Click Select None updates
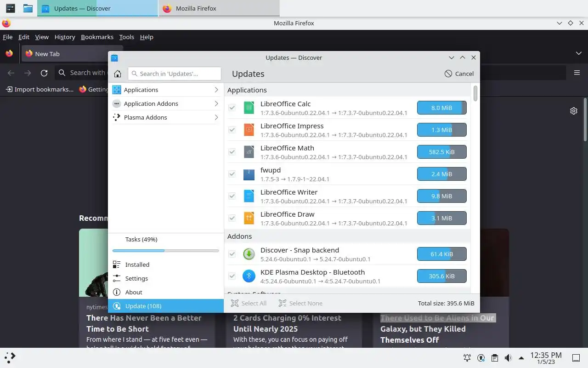The height and width of the screenshot is (368, 588). (x=300, y=303)
